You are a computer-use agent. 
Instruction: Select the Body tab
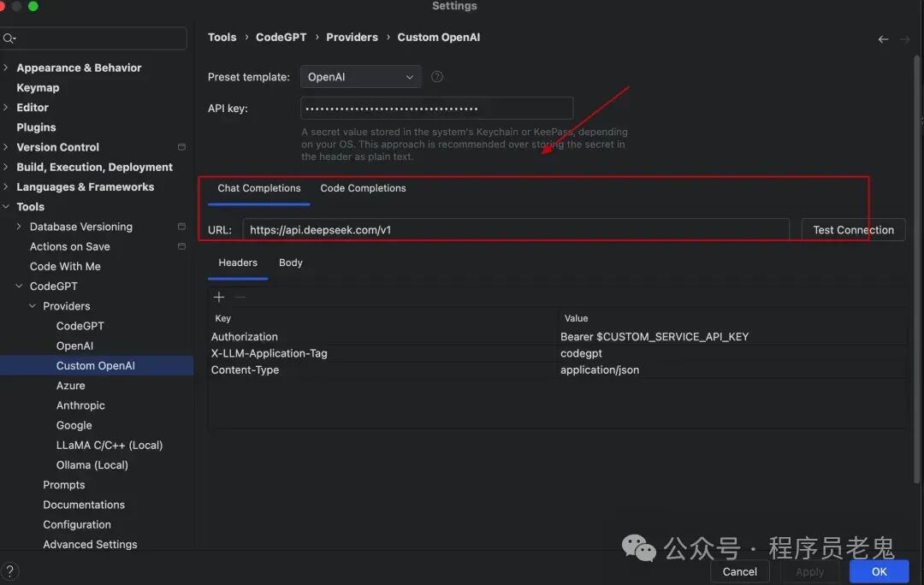click(x=291, y=263)
